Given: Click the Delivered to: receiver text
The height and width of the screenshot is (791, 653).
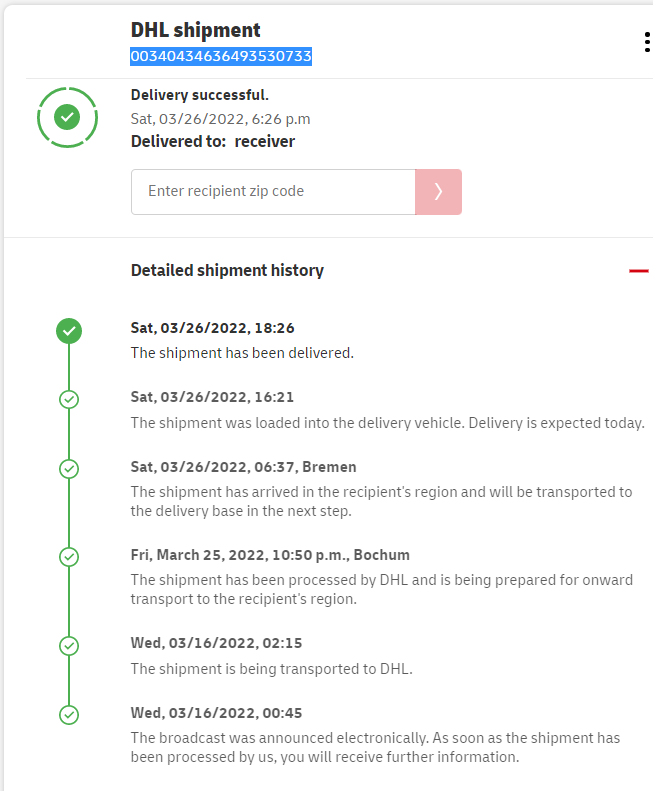Looking at the screenshot, I should click(213, 141).
